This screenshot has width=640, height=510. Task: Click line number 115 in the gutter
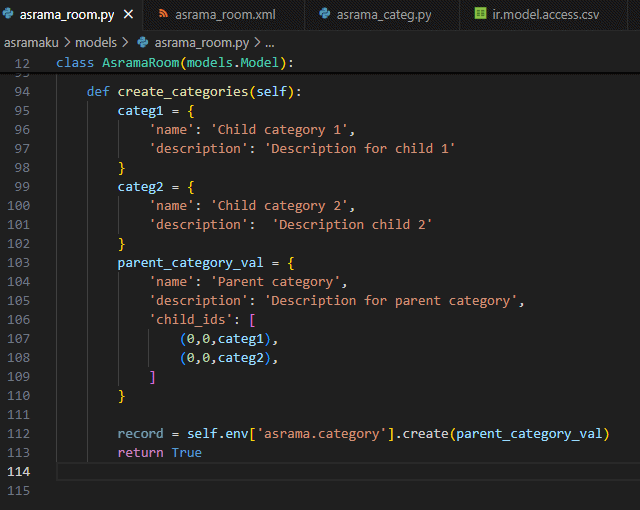[18, 491]
